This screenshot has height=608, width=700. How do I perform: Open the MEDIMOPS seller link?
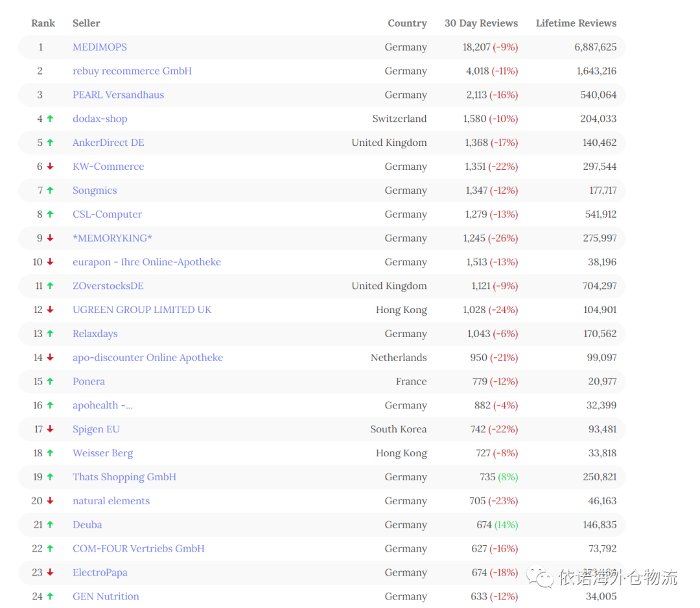100,47
